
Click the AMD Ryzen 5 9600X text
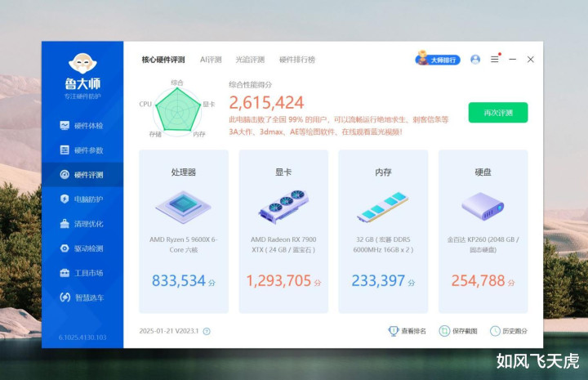pyautogui.click(x=184, y=244)
